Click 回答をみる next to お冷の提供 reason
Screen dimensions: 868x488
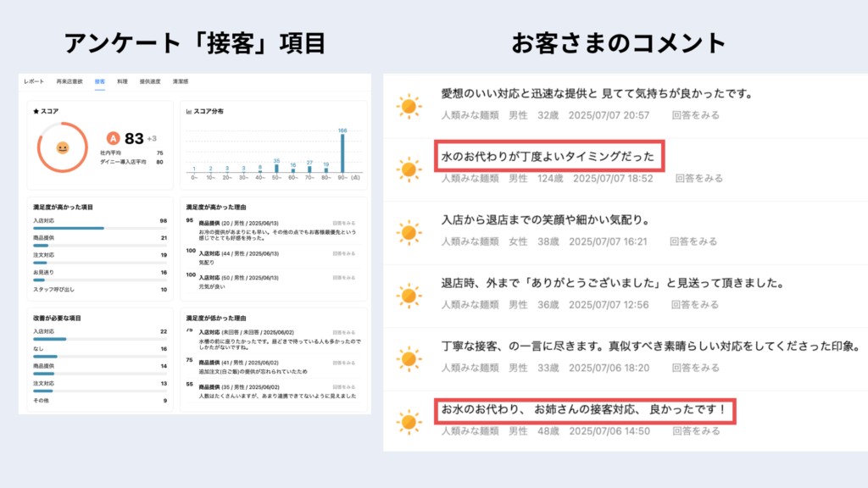click(x=344, y=221)
